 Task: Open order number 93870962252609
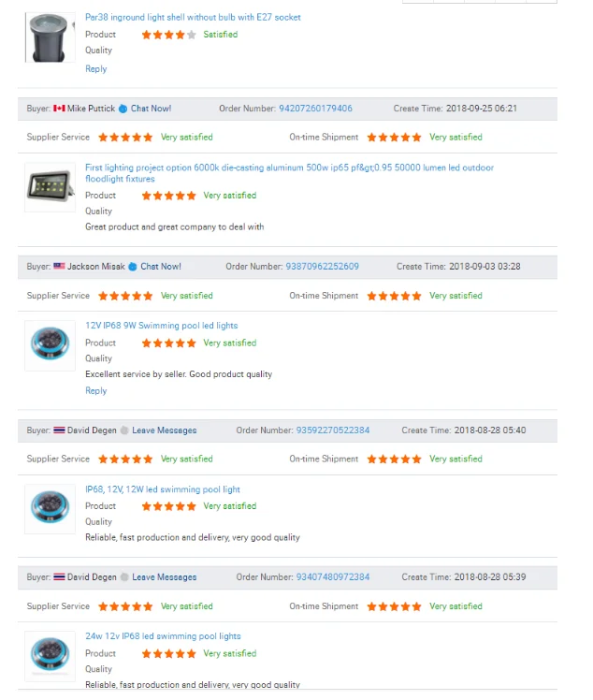click(x=322, y=267)
